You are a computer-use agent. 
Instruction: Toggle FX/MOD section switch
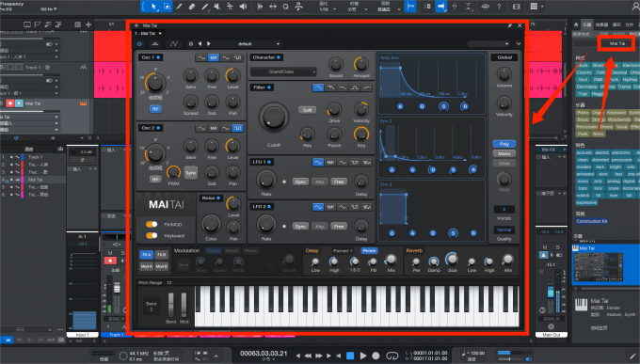click(x=152, y=225)
